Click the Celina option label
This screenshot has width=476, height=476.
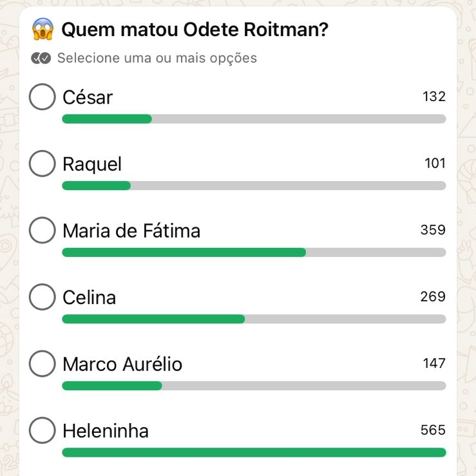click(x=90, y=297)
